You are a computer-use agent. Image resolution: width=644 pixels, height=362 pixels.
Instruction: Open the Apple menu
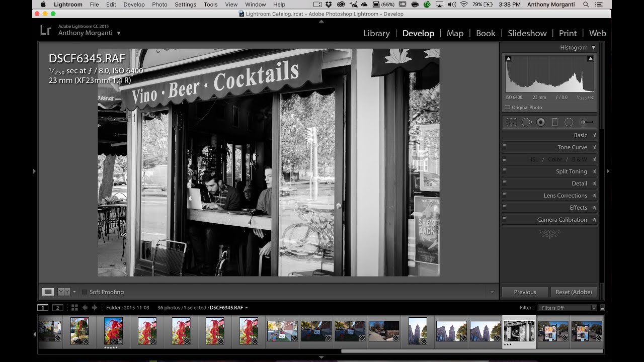point(43,5)
